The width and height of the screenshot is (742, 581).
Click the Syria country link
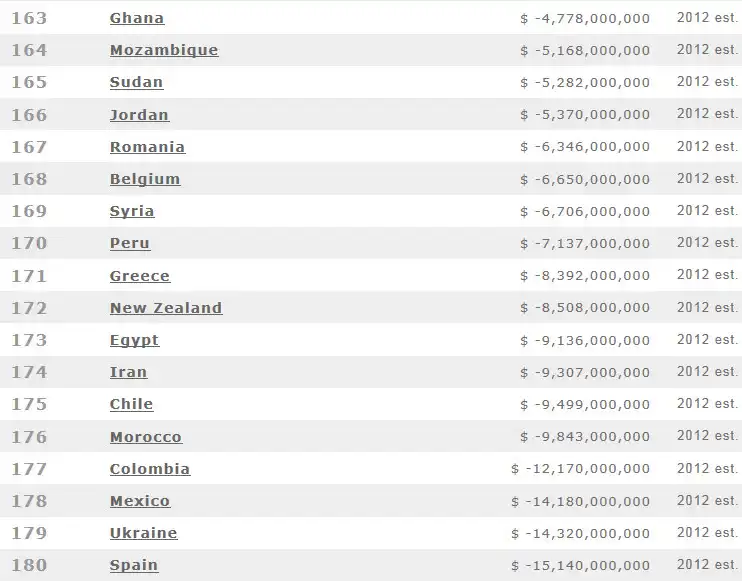tap(132, 211)
